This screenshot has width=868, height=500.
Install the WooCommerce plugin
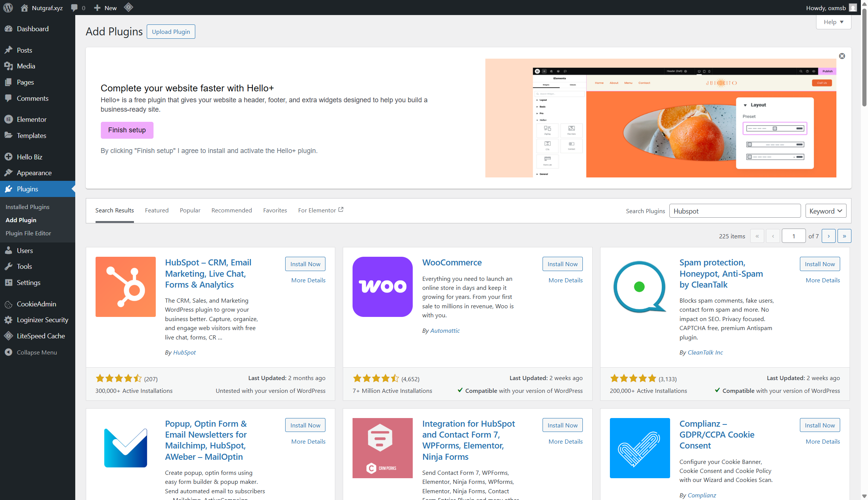coord(562,264)
